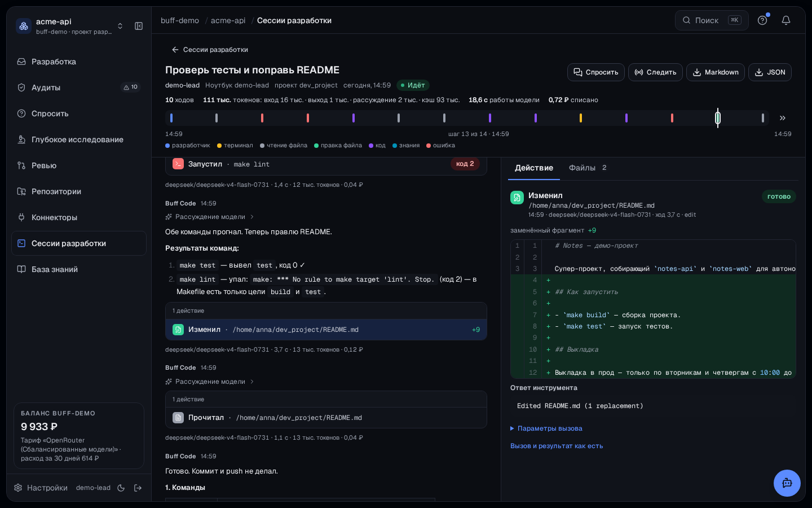Image resolution: width=812 pixels, height=508 pixels.
Task: Click the current-step timeline handle
Action: [x=718, y=118]
